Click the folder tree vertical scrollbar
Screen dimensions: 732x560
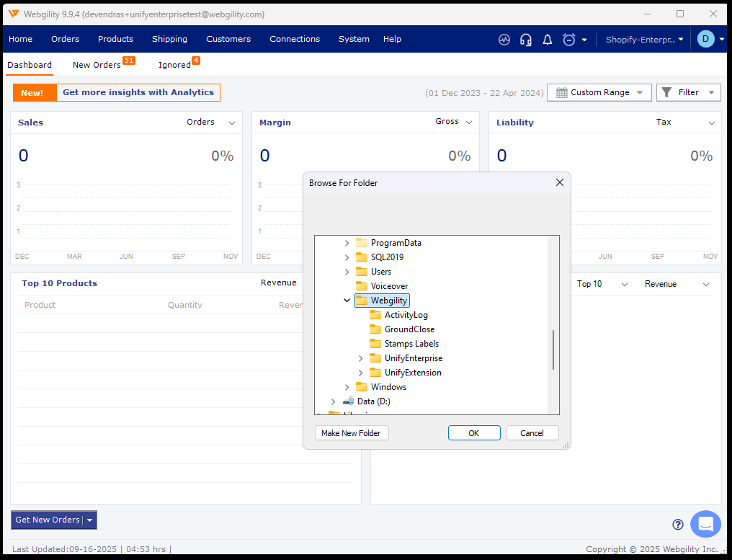tap(553, 350)
